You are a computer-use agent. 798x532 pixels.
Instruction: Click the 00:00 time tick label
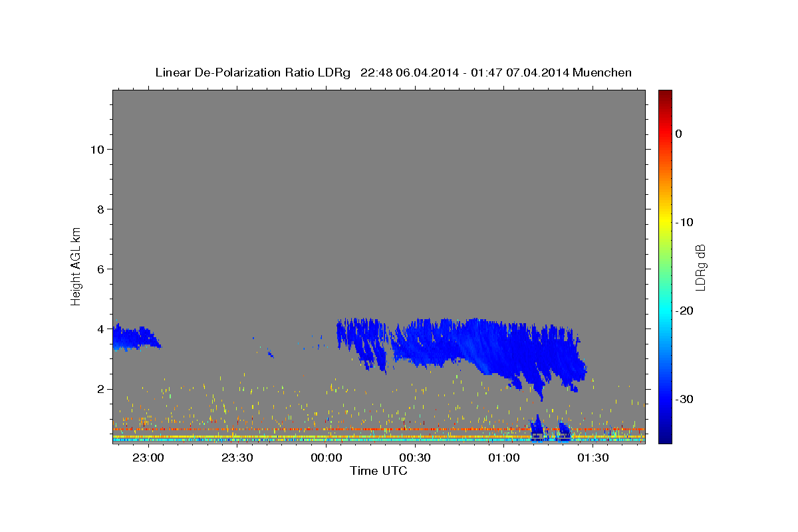(326, 458)
